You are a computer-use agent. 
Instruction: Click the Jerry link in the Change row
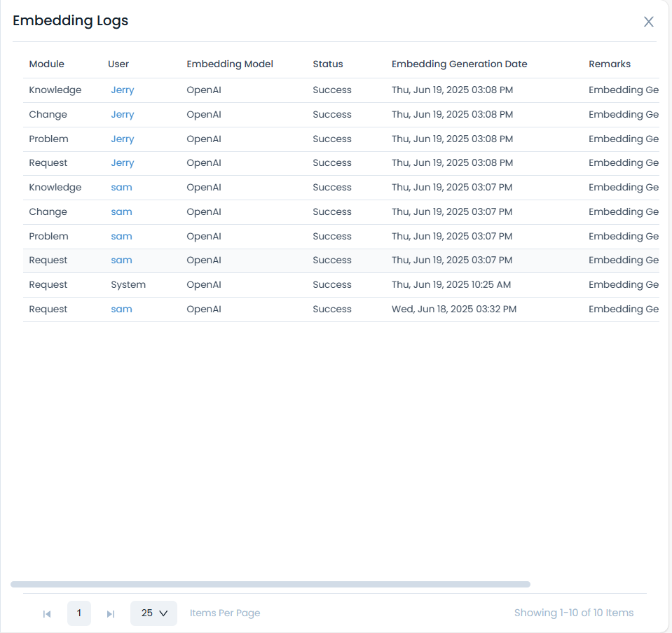pyautogui.click(x=122, y=115)
